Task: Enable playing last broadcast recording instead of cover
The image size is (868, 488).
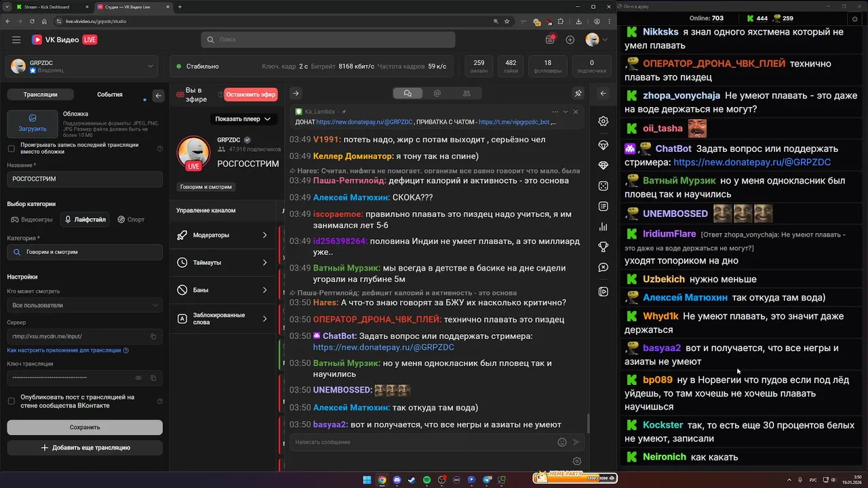Action: pyautogui.click(x=11, y=148)
